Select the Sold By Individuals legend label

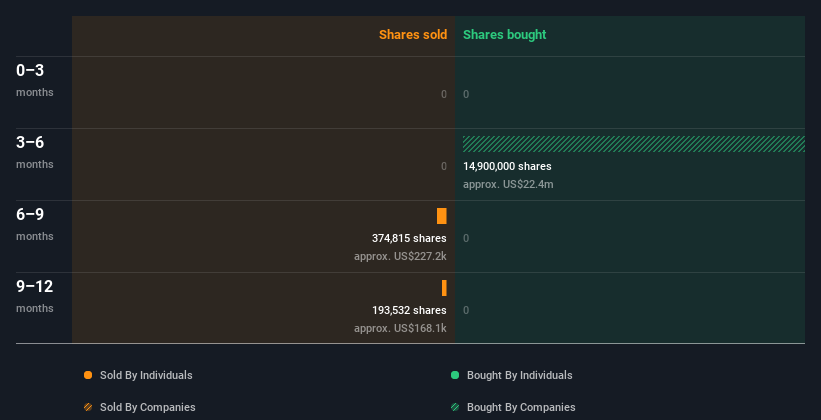tap(146, 375)
